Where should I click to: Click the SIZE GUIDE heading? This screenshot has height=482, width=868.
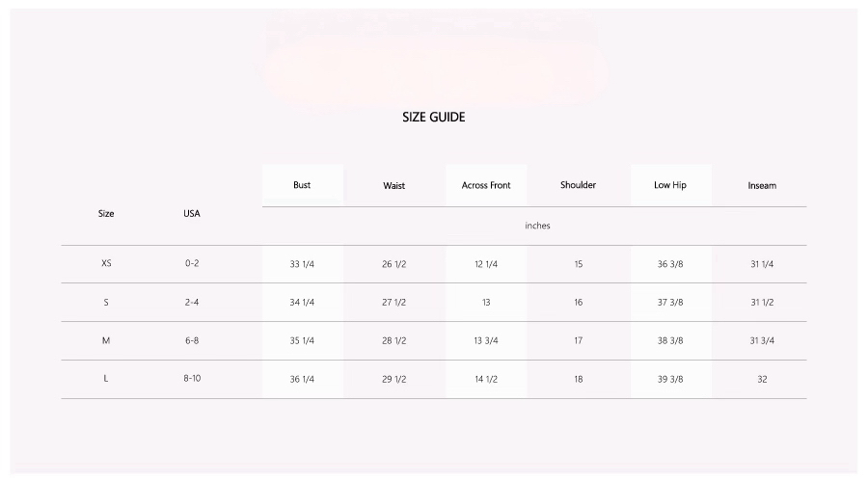[x=433, y=117]
